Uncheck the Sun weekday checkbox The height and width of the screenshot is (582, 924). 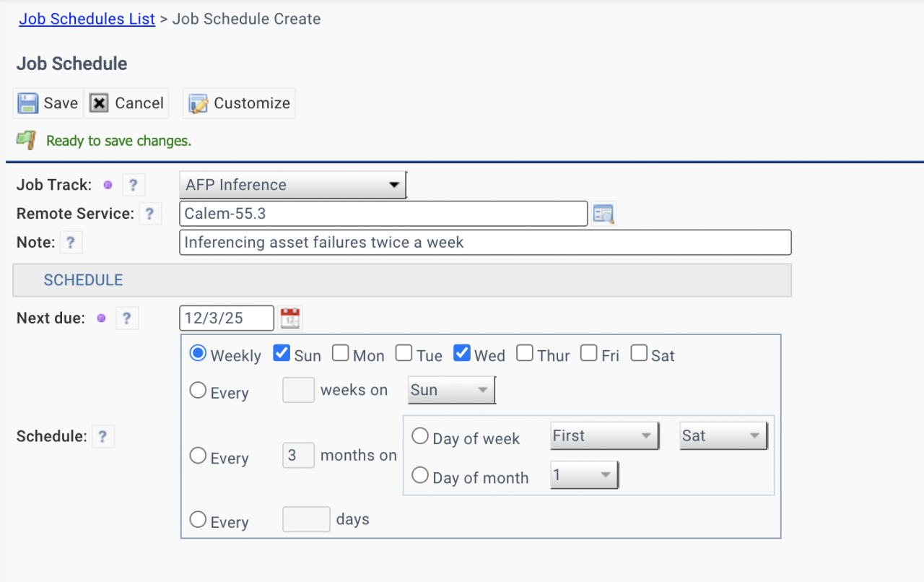click(282, 354)
